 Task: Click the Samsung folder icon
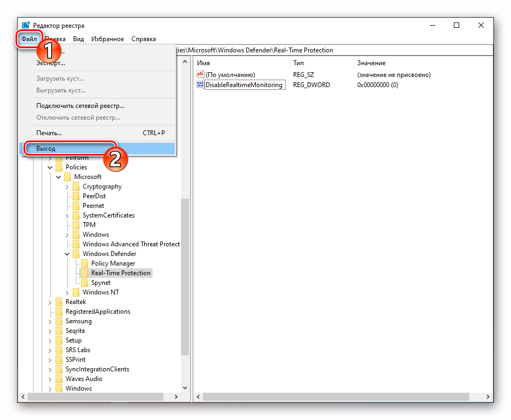[x=59, y=322]
